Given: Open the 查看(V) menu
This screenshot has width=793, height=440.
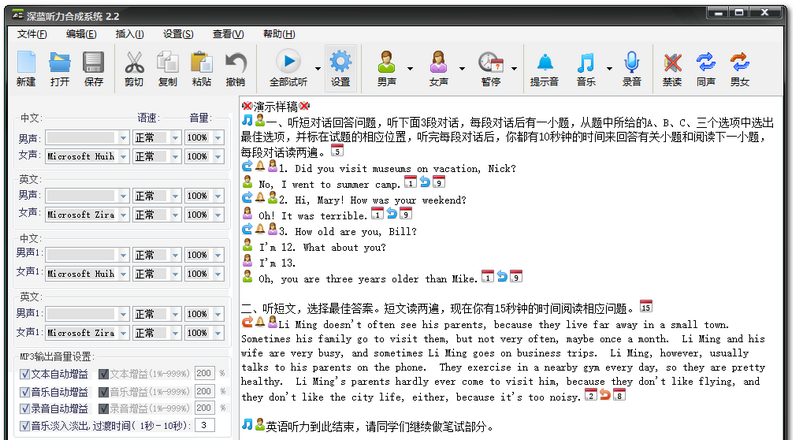Looking at the screenshot, I should 228,34.
